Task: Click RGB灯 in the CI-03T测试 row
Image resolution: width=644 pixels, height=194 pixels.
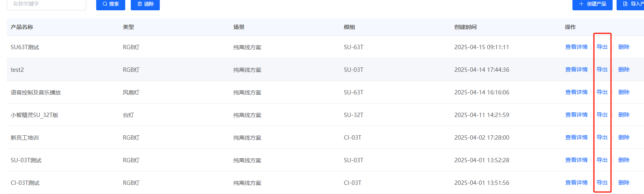Action: [131, 183]
